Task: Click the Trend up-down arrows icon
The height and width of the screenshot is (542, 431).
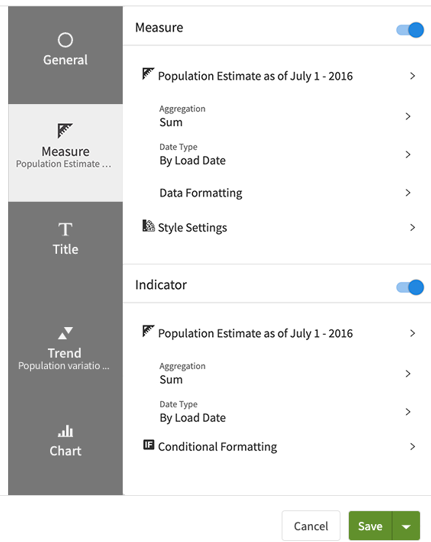Action: [x=65, y=333]
